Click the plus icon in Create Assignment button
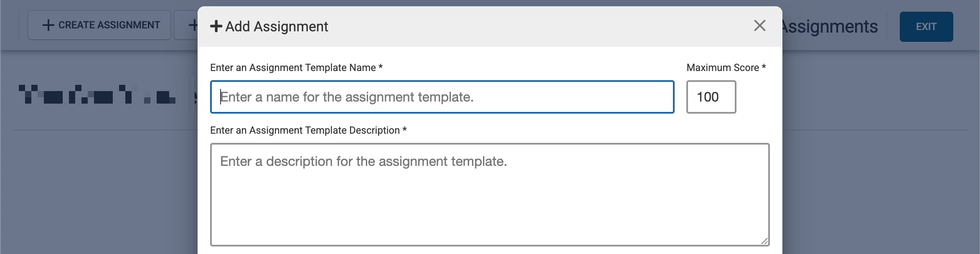Image resolution: width=980 pixels, height=254 pixels. pyautogui.click(x=48, y=25)
